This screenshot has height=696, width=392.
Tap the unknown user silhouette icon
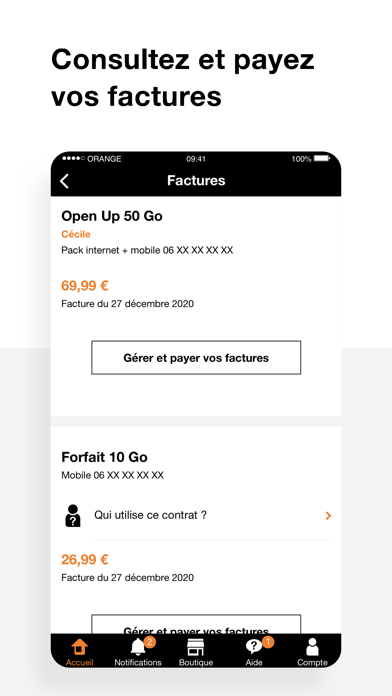click(73, 516)
